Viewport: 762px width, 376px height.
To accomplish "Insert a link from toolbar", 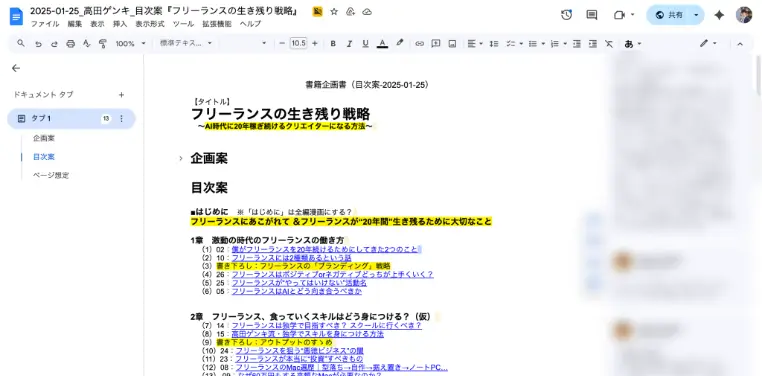I will click(x=419, y=44).
